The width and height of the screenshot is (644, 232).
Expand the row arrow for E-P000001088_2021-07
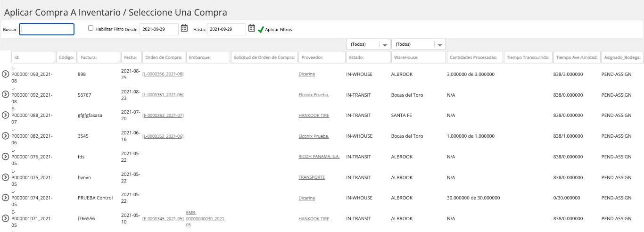point(6,115)
